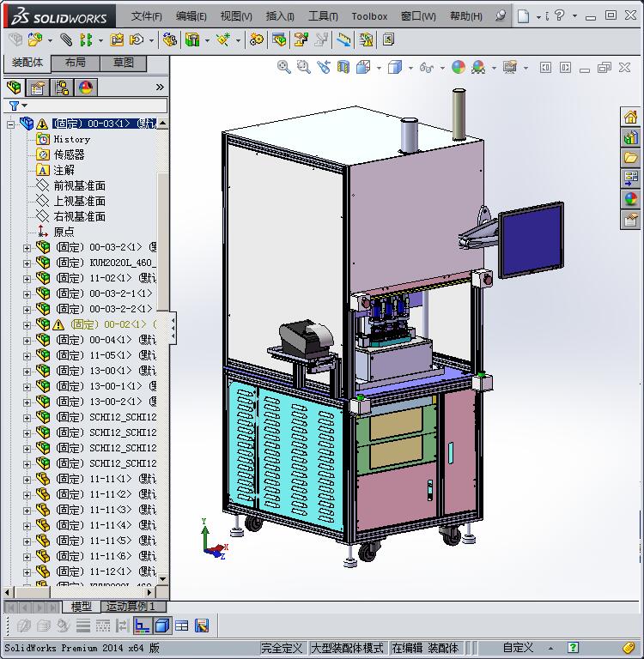The width and height of the screenshot is (644, 659).
Task: Expand the (固定) 00-02<1> warning node
Action: click(x=27, y=325)
